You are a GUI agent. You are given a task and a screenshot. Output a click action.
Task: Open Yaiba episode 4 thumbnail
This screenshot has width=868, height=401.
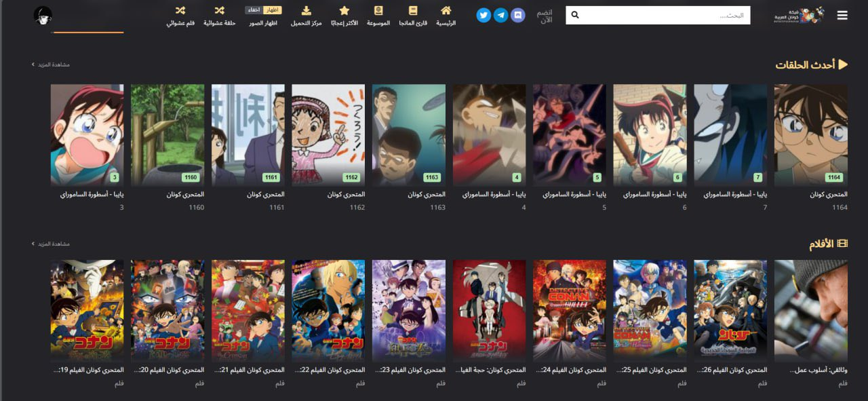tap(490, 135)
